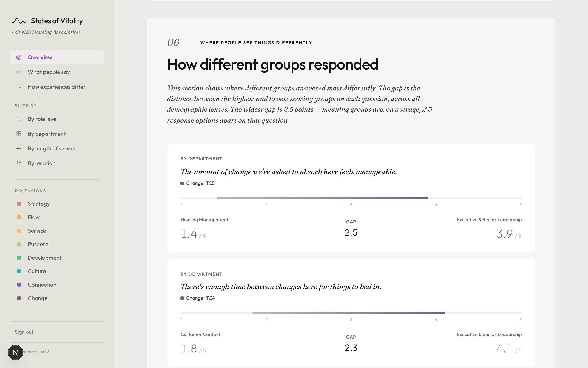Image resolution: width=588 pixels, height=368 pixels.
Task: Click the Customer Contact 1.8 score
Action: click(x=193, y=349)
